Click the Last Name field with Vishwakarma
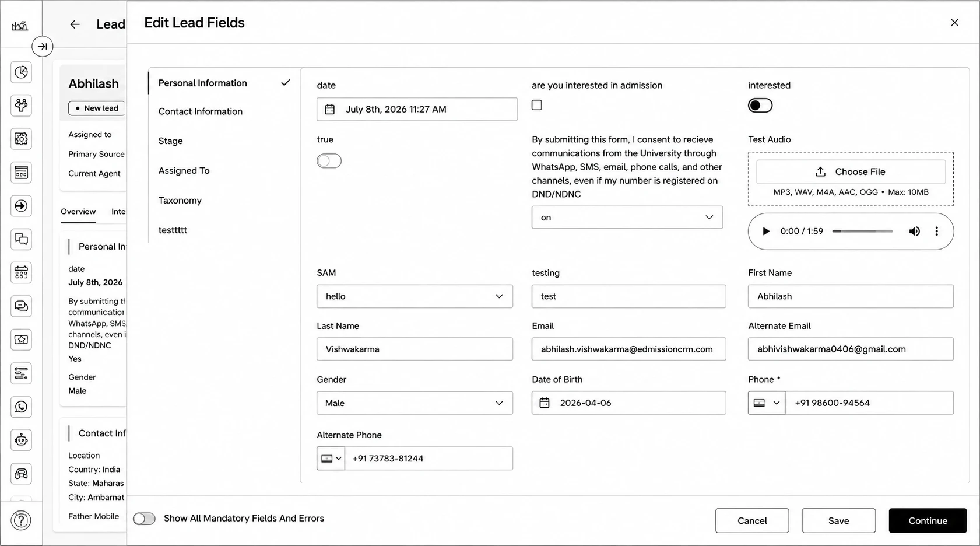 (415, 349)
